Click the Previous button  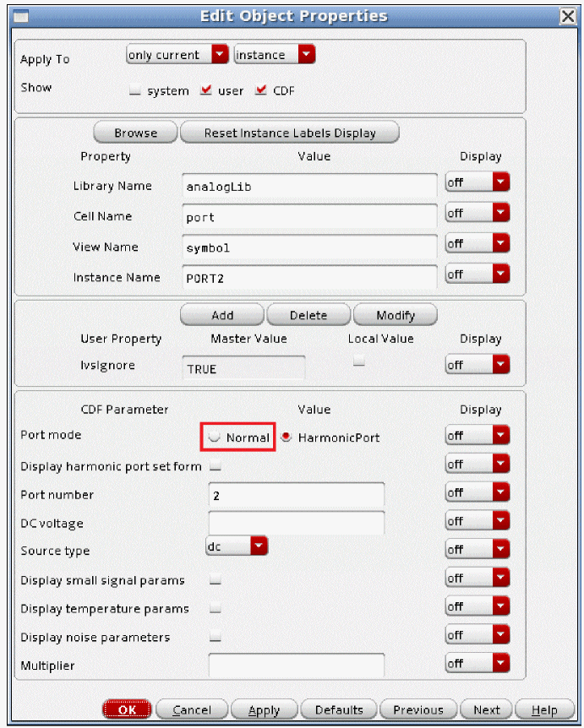pyautogui.click(x=418, y=709)
